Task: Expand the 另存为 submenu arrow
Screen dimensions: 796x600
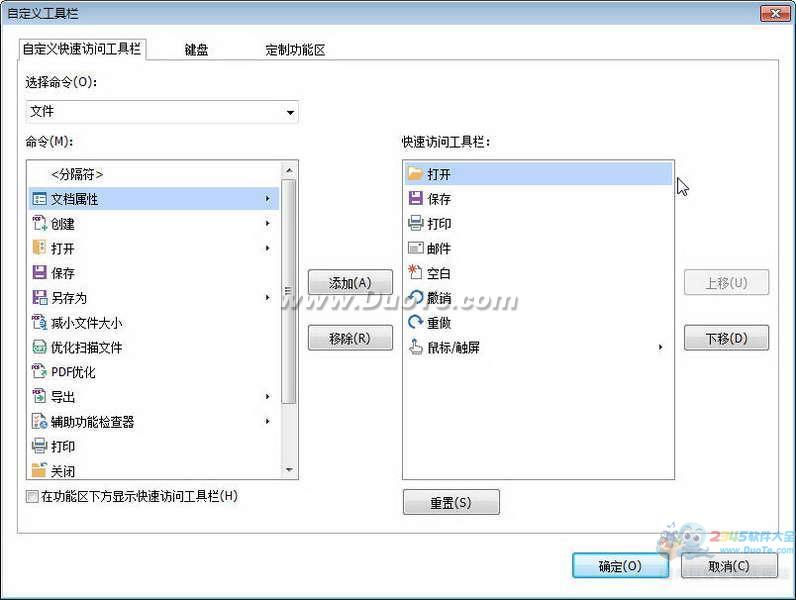Action: click(x=268, y=297)
